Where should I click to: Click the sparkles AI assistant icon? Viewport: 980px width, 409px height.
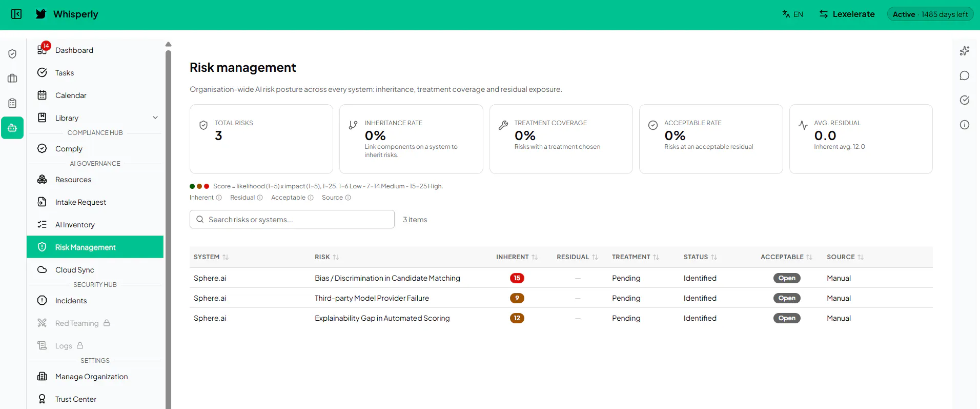pyautogui.click(x=965, y=51)
